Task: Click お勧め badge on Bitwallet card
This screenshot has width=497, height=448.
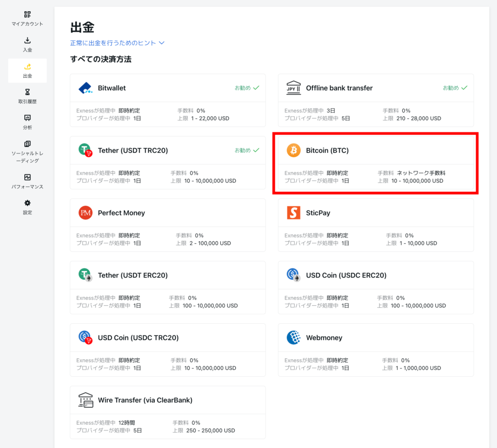Action: pos(247,88)
